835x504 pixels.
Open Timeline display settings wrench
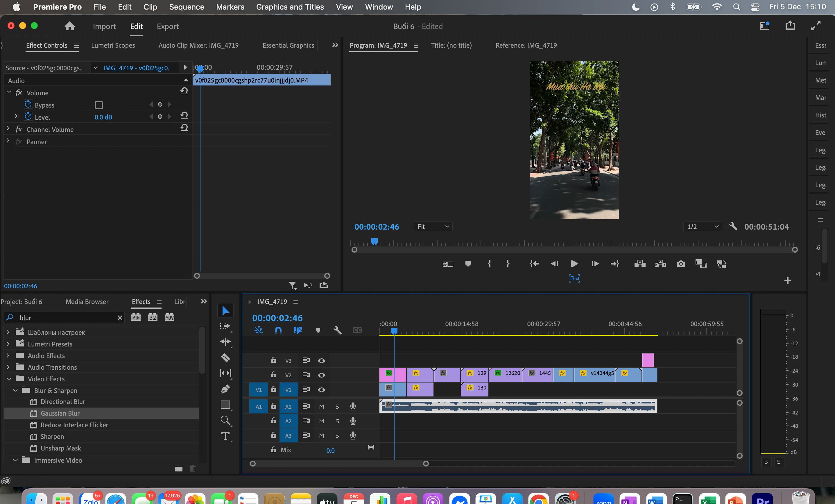[x=338, y=330]
